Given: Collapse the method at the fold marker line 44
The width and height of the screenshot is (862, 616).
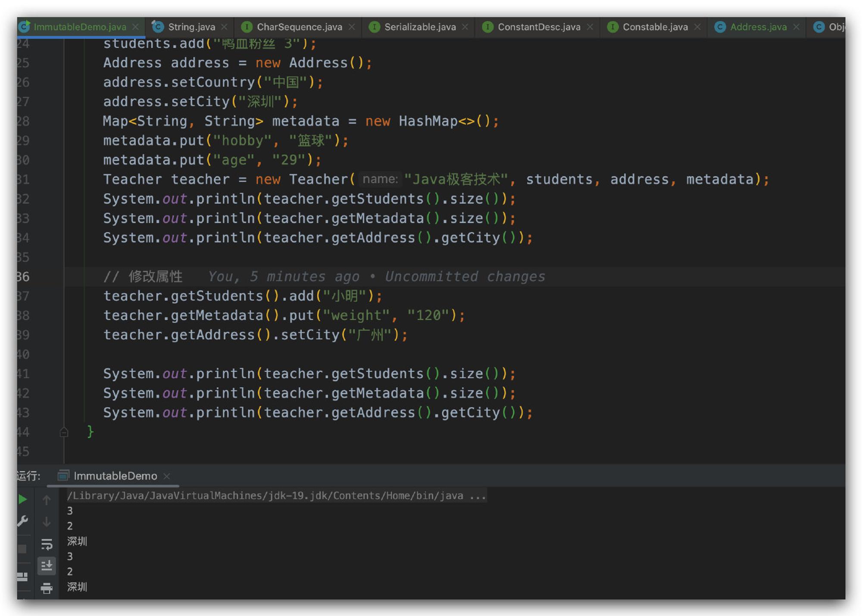Looking at the screenshot, I should pyautogui.click(x=64, y=432).
